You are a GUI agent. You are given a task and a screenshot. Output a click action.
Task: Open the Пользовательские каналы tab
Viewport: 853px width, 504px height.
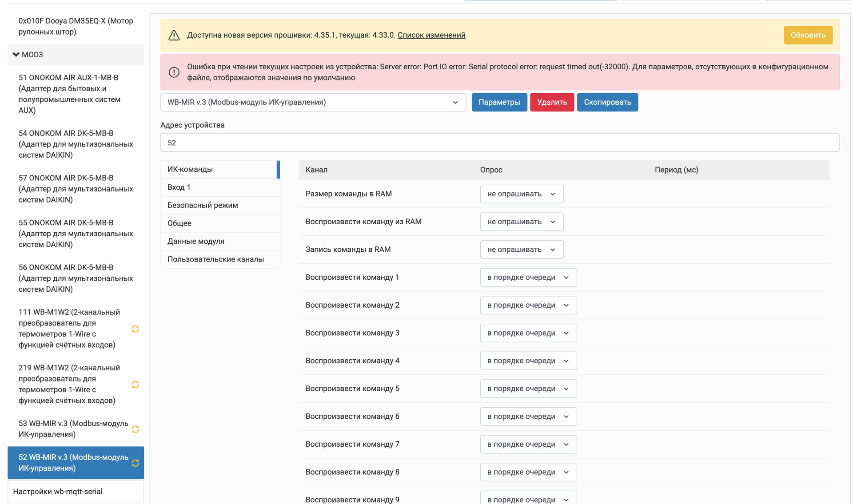[220, 259]
